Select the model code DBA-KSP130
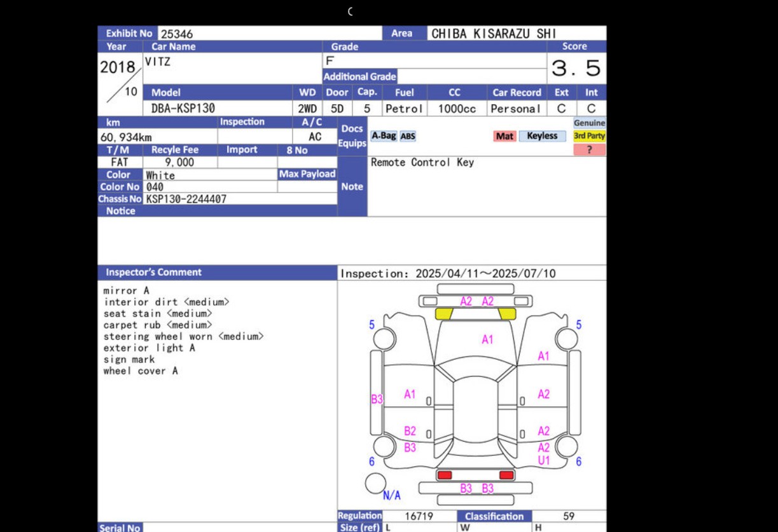 [183, 109]
